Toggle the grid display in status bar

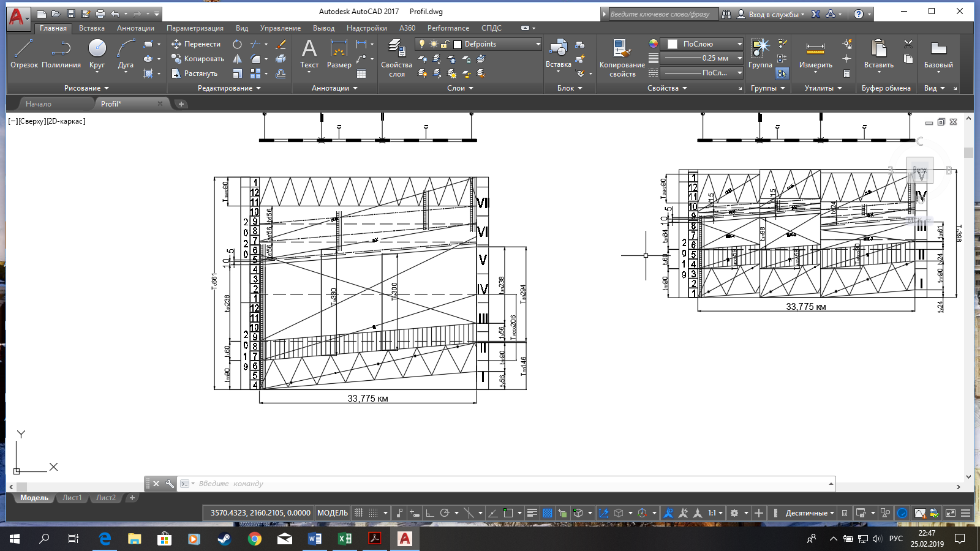[x=360, y=513]
